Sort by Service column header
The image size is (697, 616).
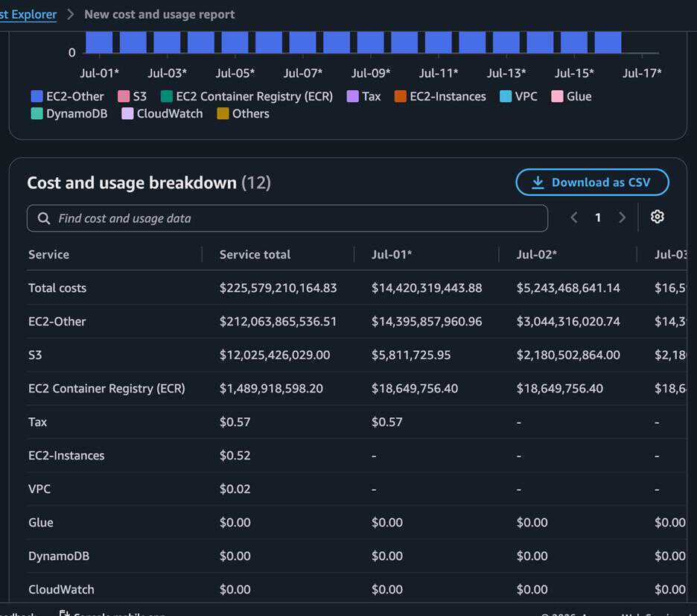coord(49,255)
